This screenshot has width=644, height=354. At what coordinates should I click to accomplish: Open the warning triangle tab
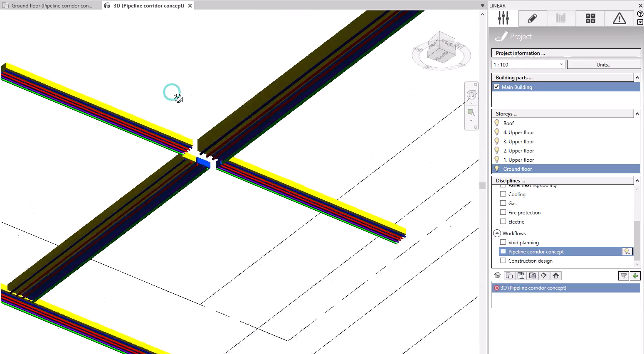[619, 18]
